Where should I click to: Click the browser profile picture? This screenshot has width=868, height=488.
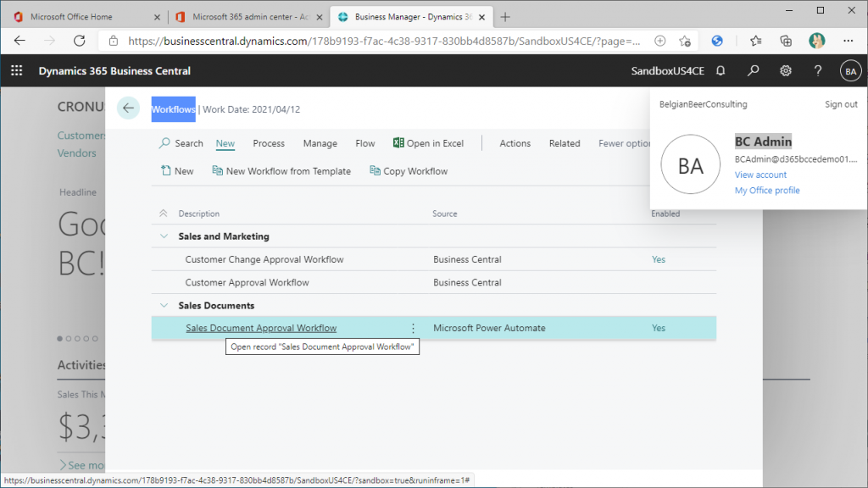click(x=816, y=41)
